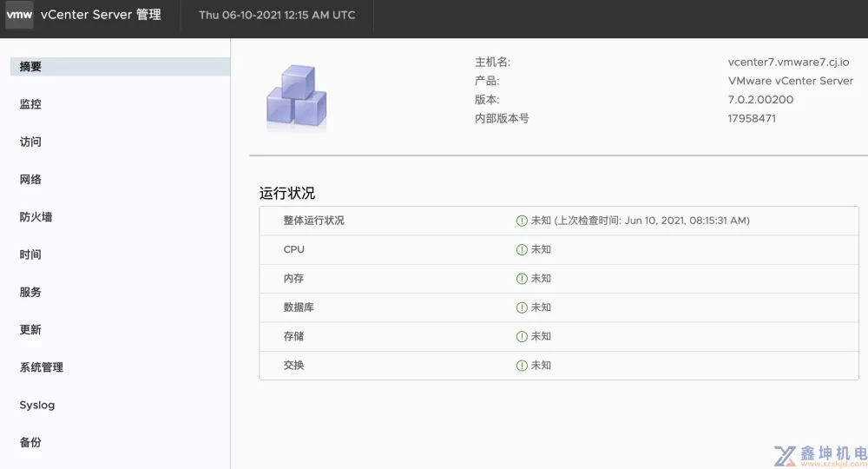Open the 监控 section
868x469 pixels.
(30, 104)
